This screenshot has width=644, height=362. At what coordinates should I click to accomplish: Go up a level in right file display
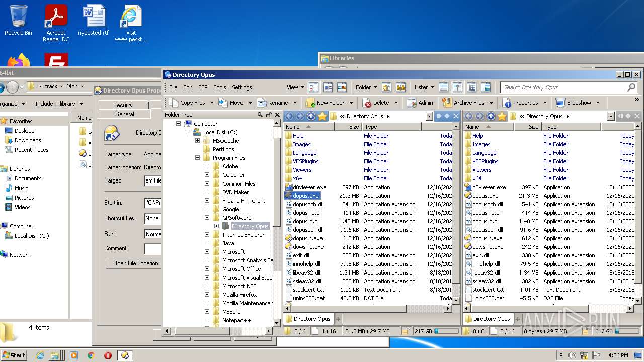point(491,116)
